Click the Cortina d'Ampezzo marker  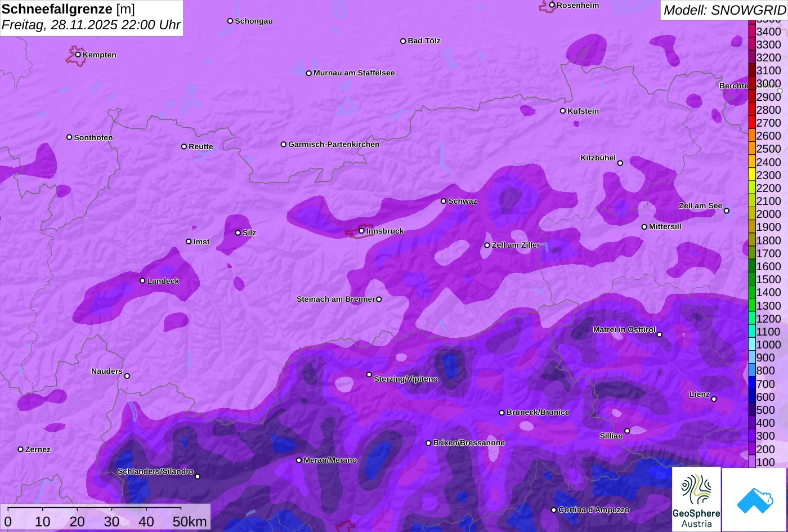pos(554,510)
